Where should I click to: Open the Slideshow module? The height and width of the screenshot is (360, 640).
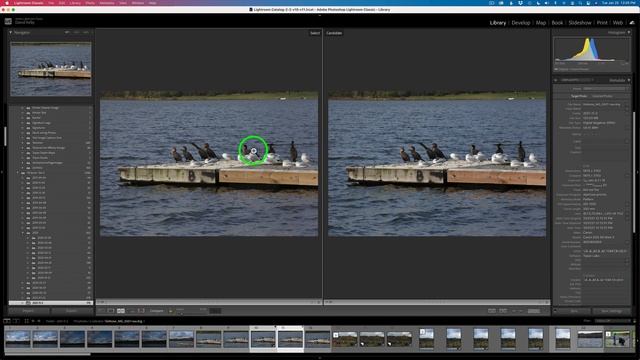tap(580, 23)
